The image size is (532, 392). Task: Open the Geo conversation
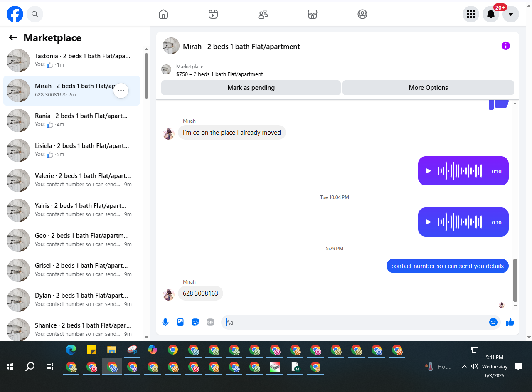(71, 240)
